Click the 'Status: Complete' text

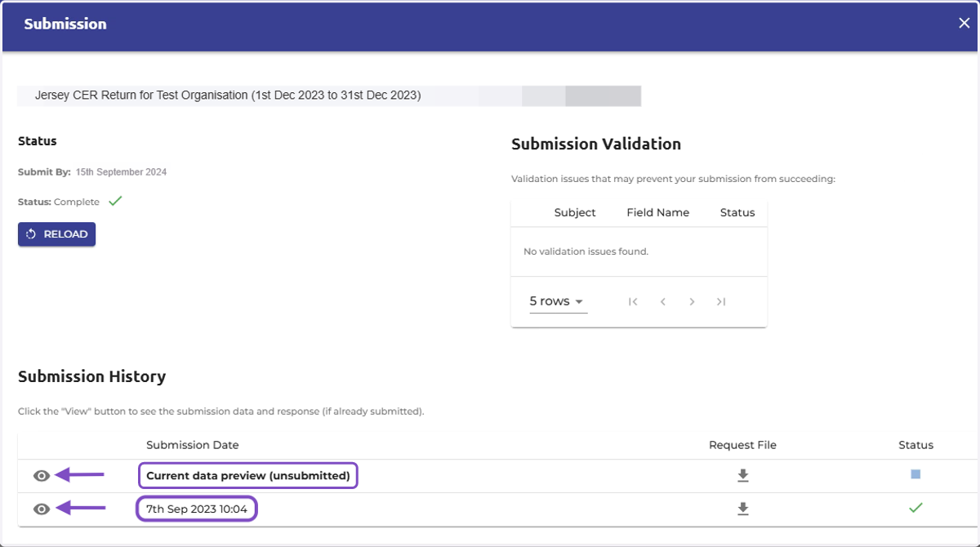pos(59,202)
